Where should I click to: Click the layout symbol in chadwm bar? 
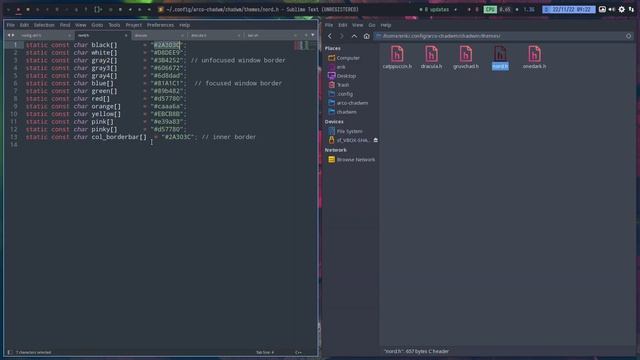coord(98,9)
